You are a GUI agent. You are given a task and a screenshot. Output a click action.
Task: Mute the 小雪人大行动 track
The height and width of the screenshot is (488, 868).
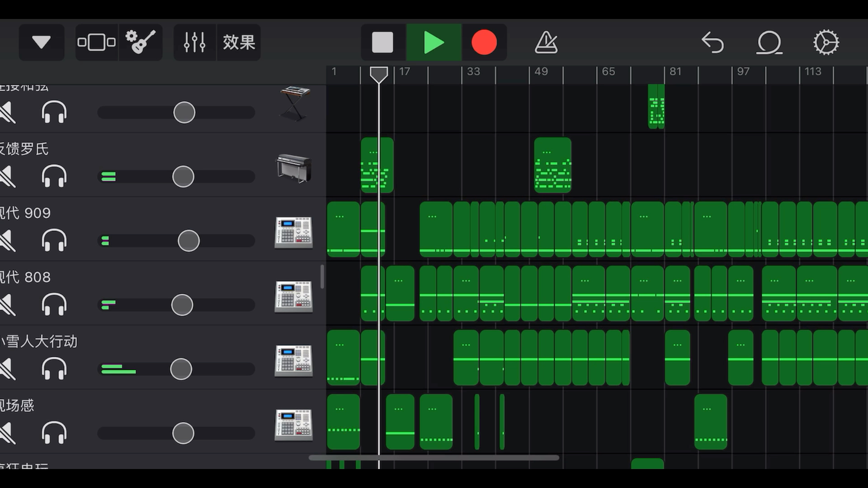[x=7, y=369]
